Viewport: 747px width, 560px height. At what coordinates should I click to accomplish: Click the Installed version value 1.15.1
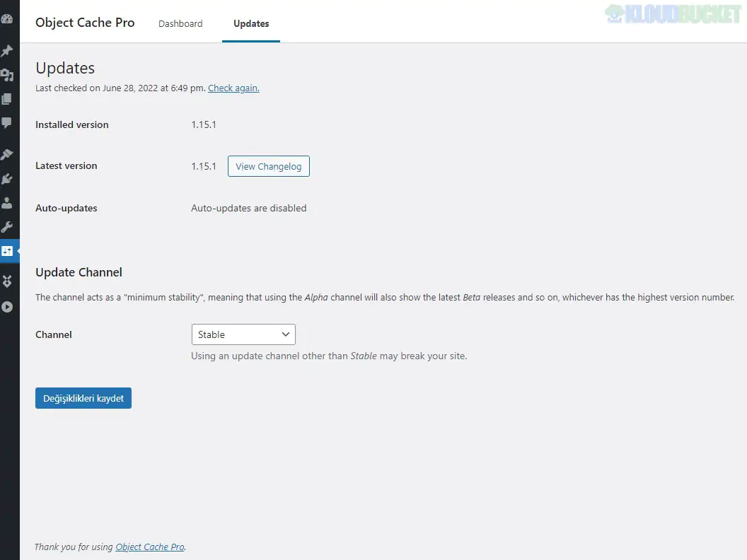tap(204, 124)
